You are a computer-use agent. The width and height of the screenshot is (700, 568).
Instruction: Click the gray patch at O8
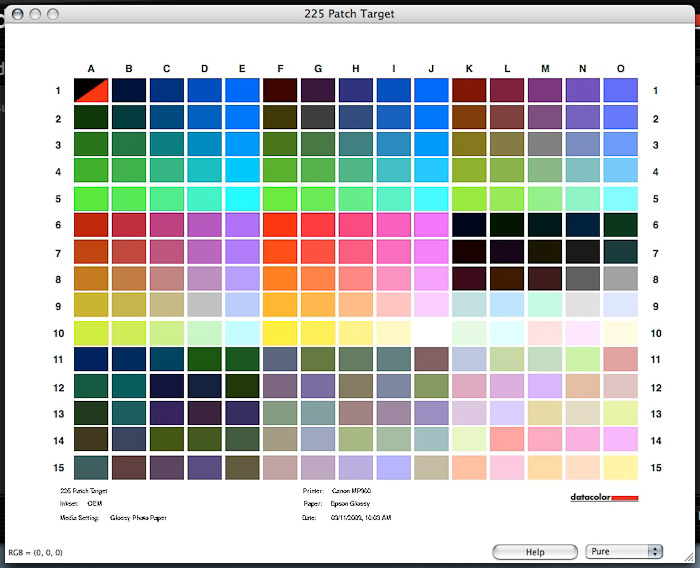pyautogui.click(x=620, y=278)
